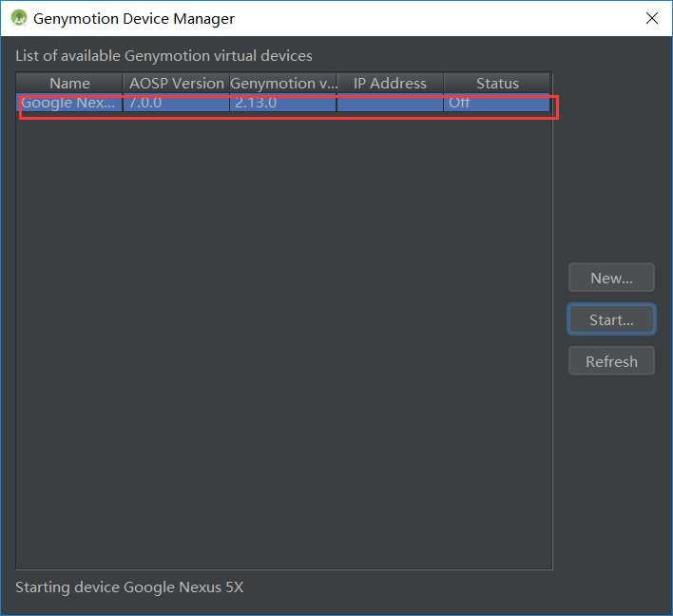
Task: Click the Status column header
Action: 497,84
